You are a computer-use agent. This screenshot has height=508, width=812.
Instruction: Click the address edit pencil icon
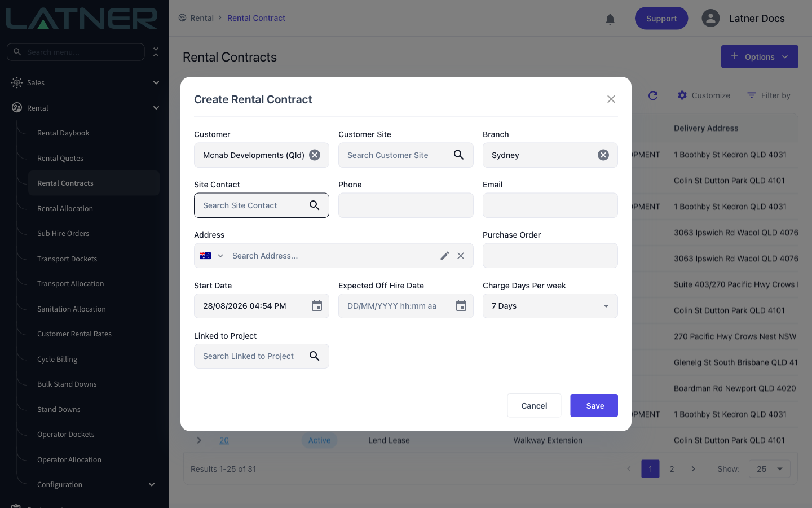pyautogui.click(x=445, y=256)
